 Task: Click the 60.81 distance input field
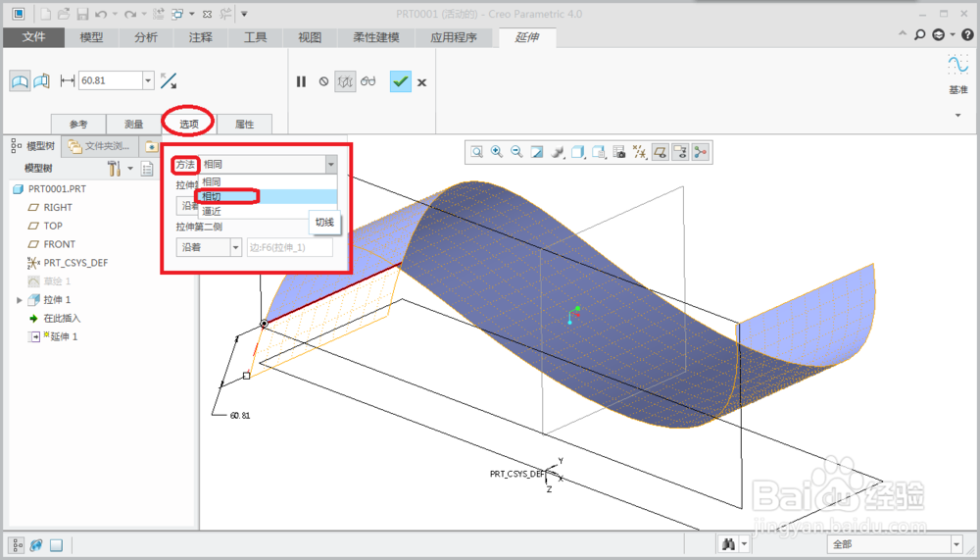click(x=111, y=80)
